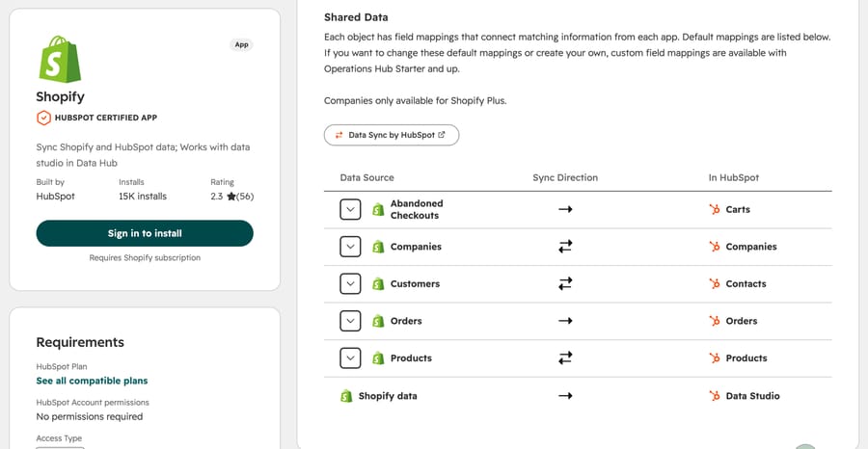Image resolution: width=868 pixels, height=449 pixels.
Task: Expand the Orders field mappings
Action: point(350,321)
